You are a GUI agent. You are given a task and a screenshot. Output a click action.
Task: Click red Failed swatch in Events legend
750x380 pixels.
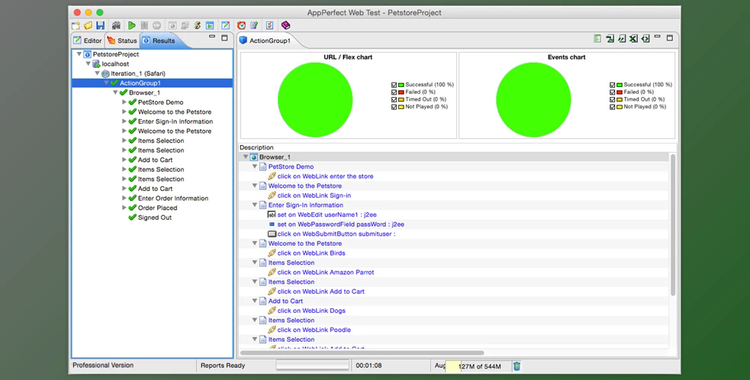619,92
